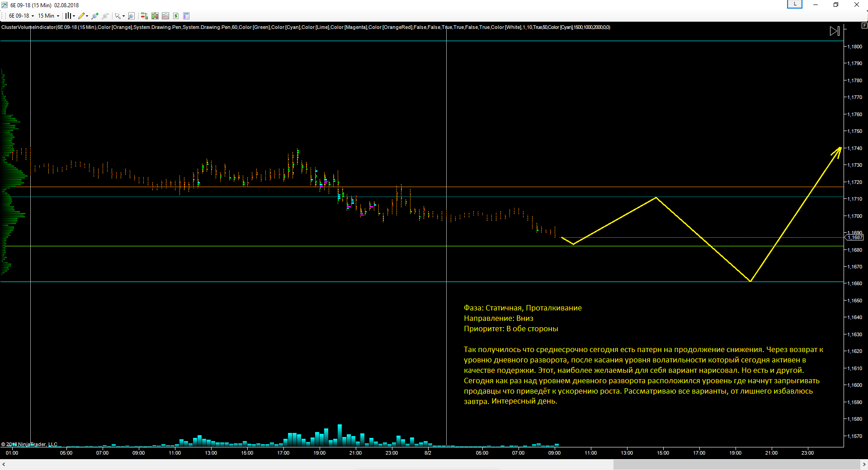Click the first 09:00 label on time axis

138,453
